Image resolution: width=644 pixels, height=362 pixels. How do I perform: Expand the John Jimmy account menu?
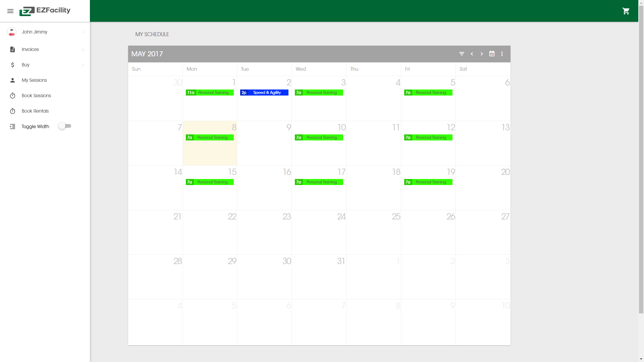83,32
